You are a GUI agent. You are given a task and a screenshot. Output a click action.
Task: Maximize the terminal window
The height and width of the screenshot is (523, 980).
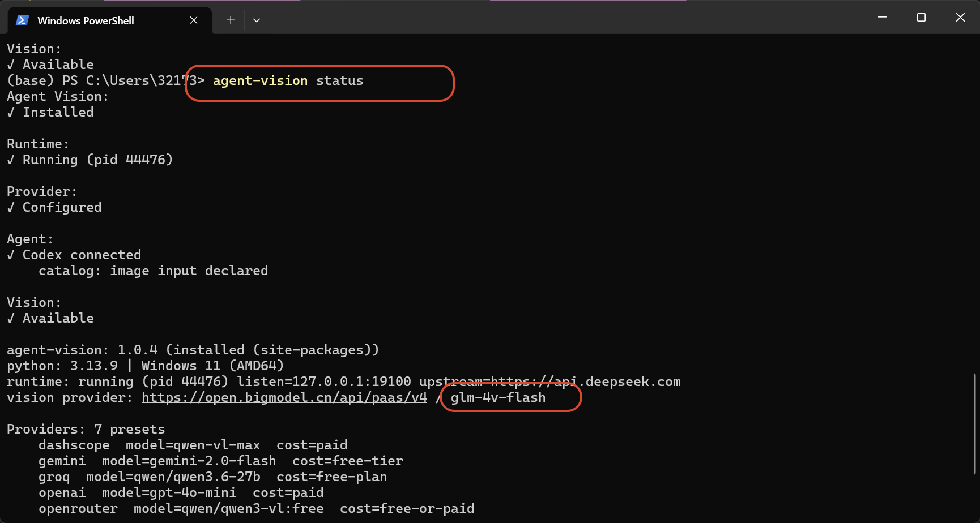coord(921,18)
